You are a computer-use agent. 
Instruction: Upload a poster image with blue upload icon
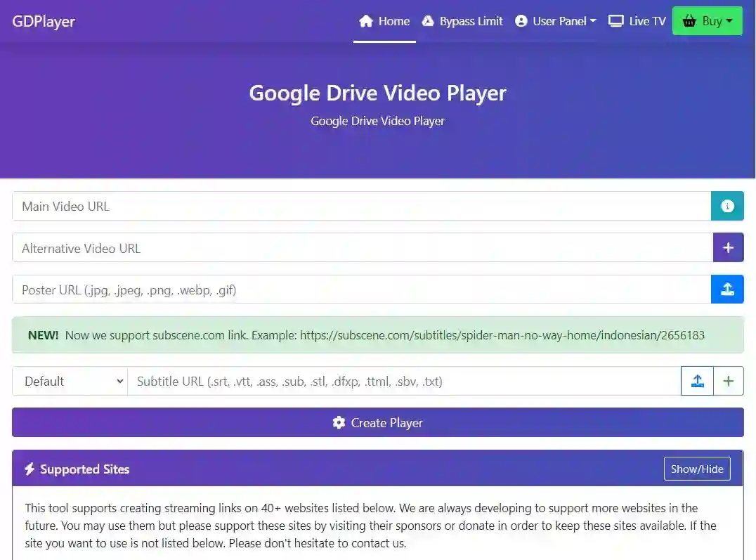(x=727, y=289)
